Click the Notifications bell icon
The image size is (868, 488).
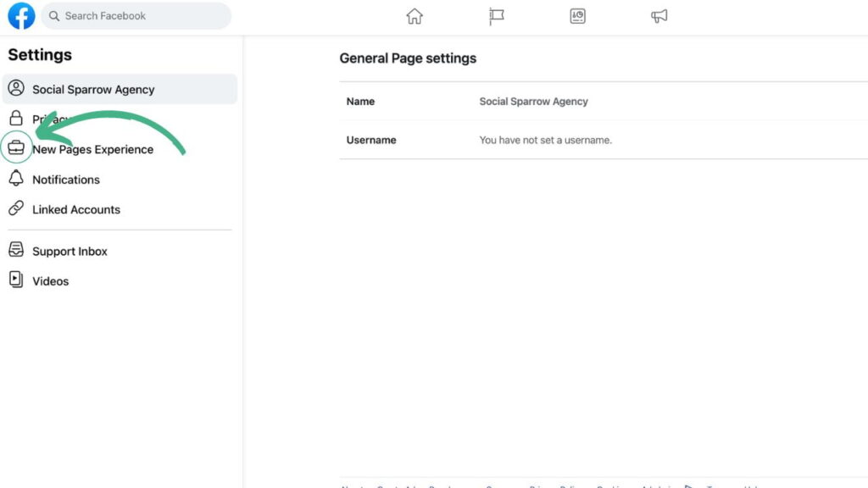coord(16,178)
